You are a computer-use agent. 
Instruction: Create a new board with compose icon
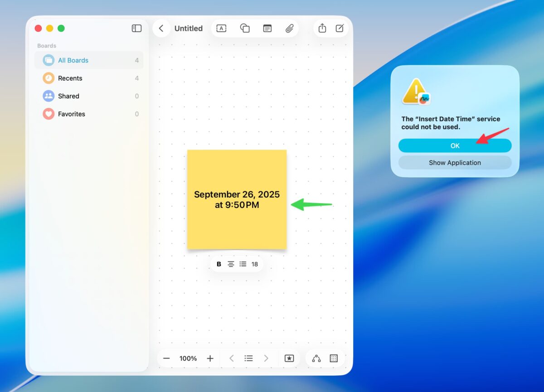[x=340, y=28]
